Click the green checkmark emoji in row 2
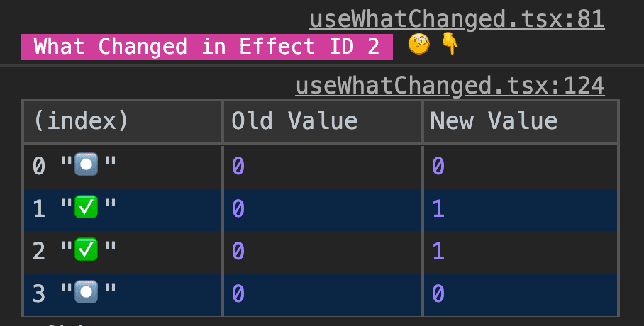Image resolution: width=644 pixels, height=326 pixels. [x=86, y=249]
